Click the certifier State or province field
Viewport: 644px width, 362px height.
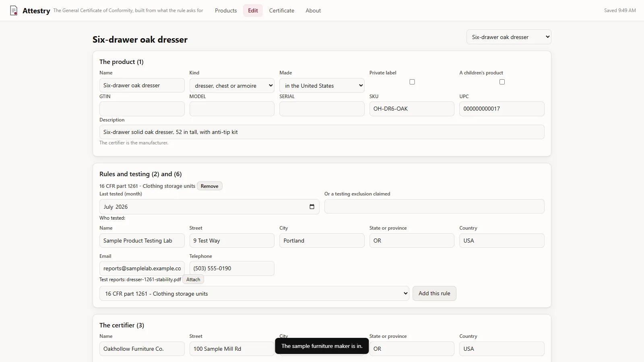[412, 349]
